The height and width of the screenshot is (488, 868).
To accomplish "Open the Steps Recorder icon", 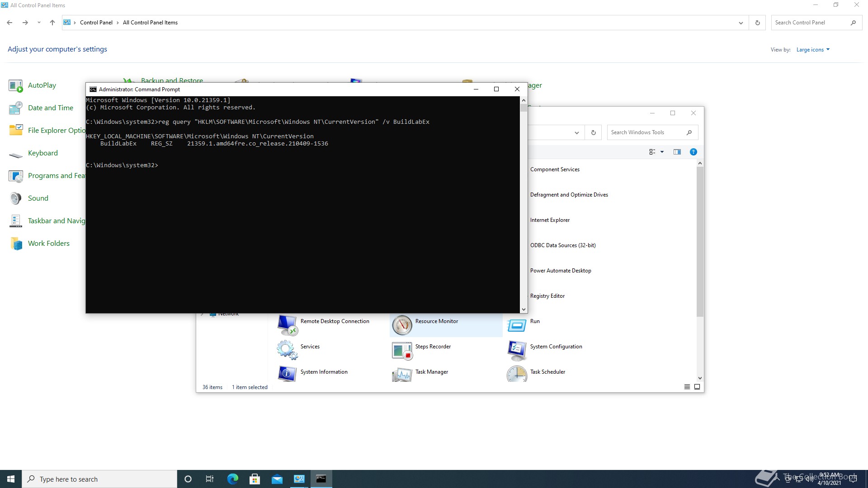I will pyautogui.click(x=402, y=350).
